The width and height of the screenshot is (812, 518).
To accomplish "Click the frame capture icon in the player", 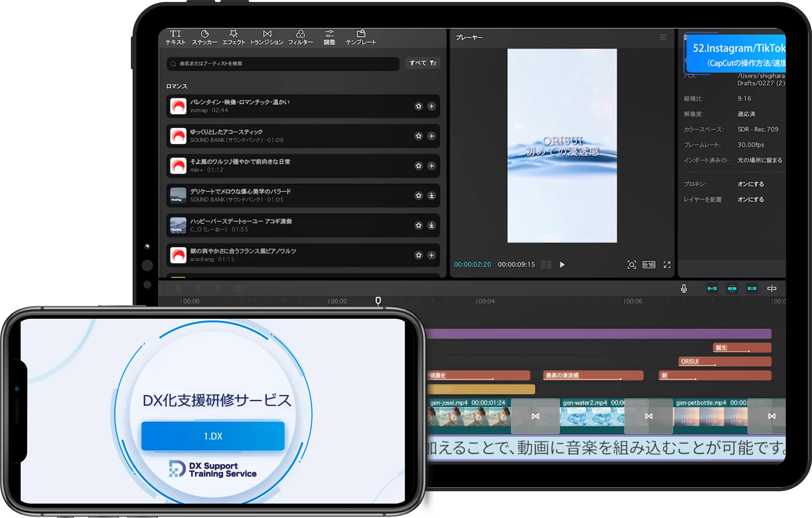I will coord(632,265).
